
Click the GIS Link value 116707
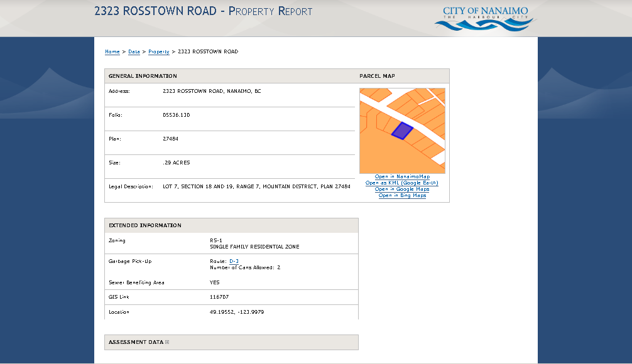coord(219,297)
